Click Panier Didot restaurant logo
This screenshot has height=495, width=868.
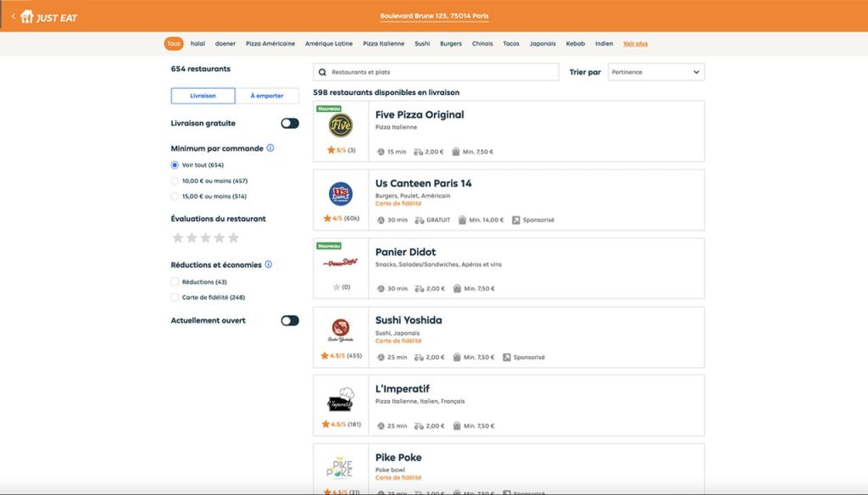(x=341, y=263)
